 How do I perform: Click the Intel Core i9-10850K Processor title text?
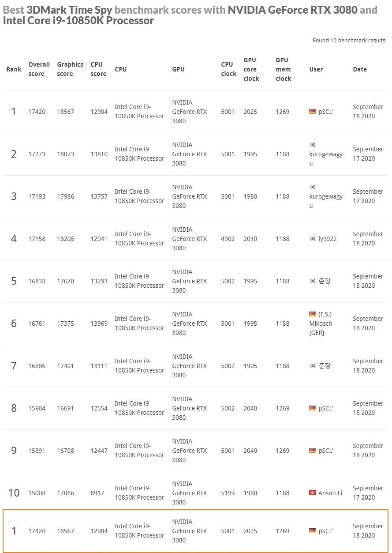pos(78,21)
